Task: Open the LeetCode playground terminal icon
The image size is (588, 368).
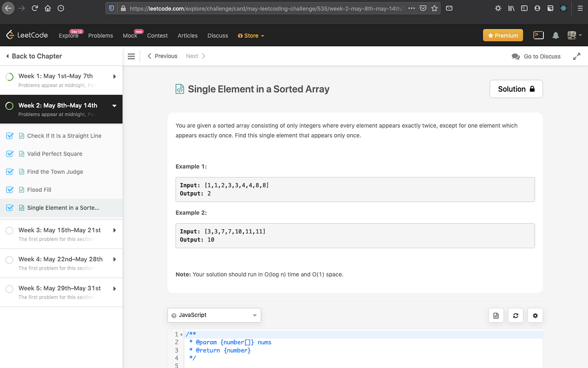Action: tap(538, 35)
